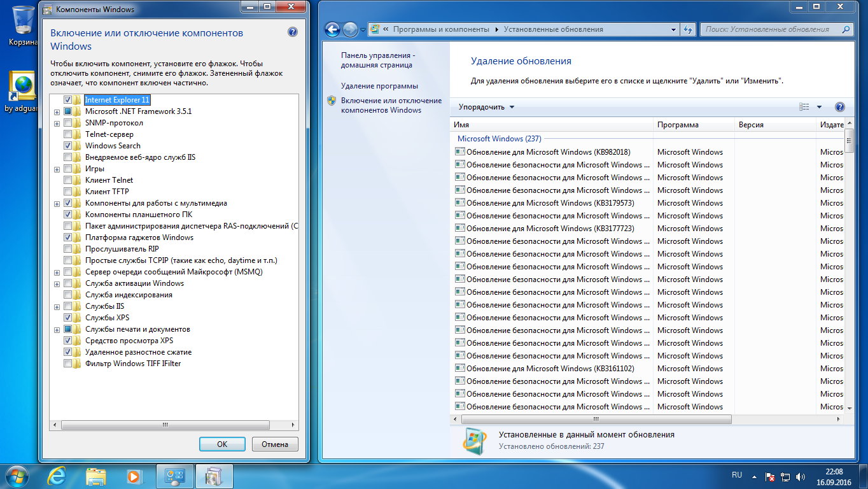
Task: Open Упорядочить menu
Action: 486,107
